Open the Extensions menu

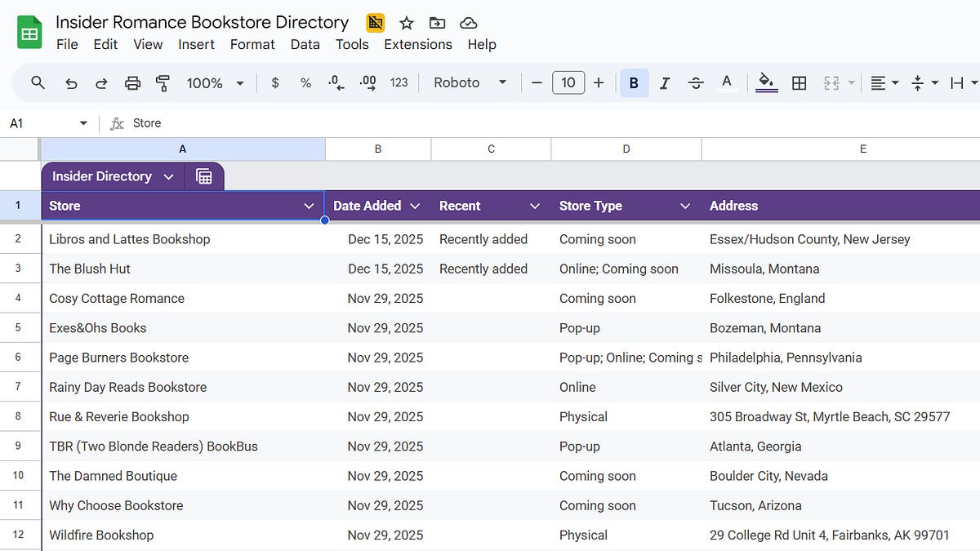(x=418, y=44)
